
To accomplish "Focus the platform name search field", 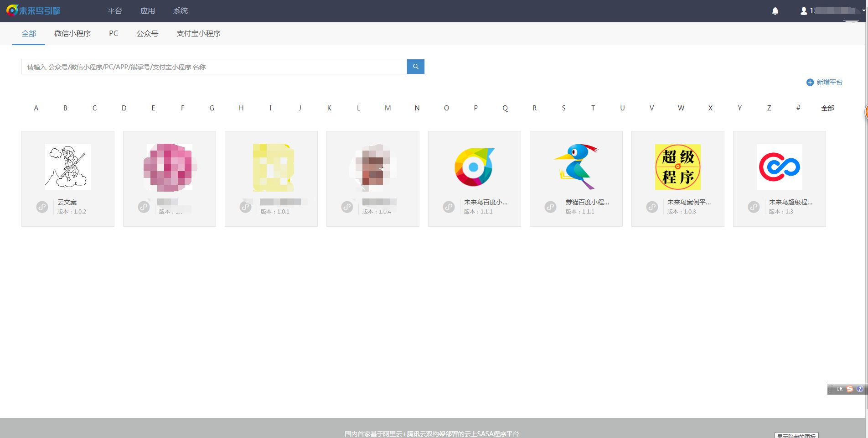I will (214, 67).
